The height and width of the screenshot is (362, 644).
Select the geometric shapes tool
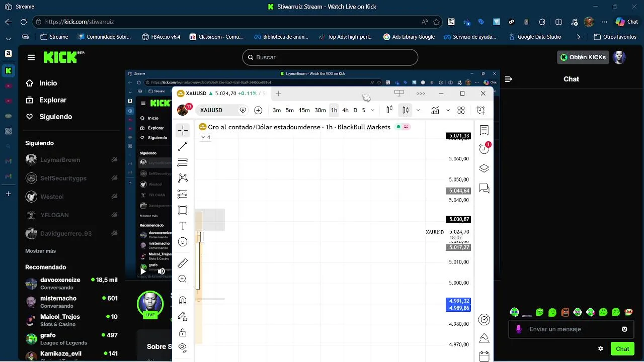[x=183, y=210]
